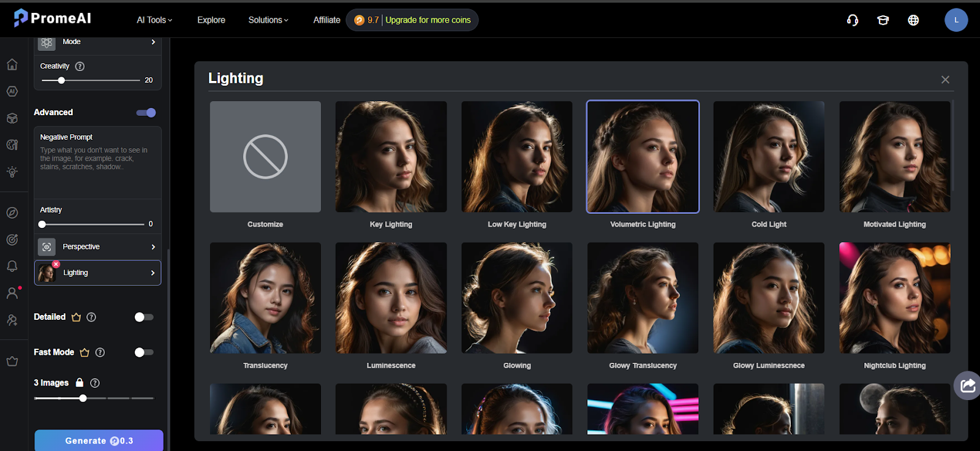The height and width of the screenshot is (451, 980).
Task: Open the graduation cap tutorials icon
Action: coord(883,20)
